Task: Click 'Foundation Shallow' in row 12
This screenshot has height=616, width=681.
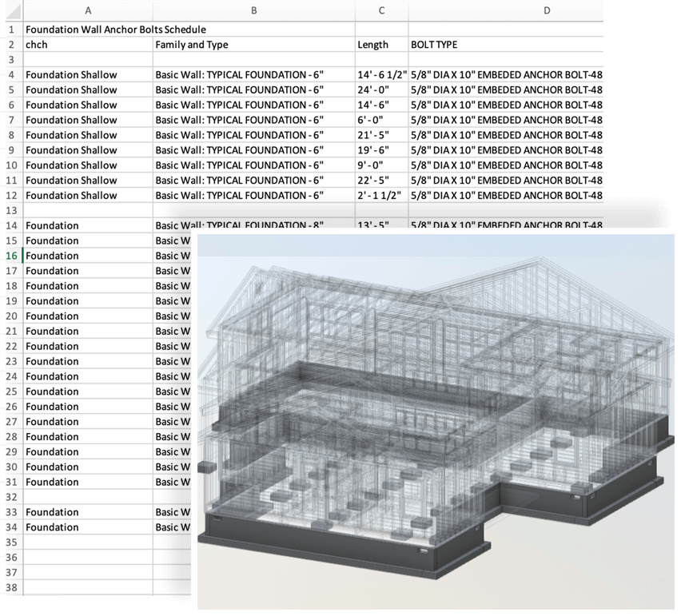Action: tap(88, 196)
